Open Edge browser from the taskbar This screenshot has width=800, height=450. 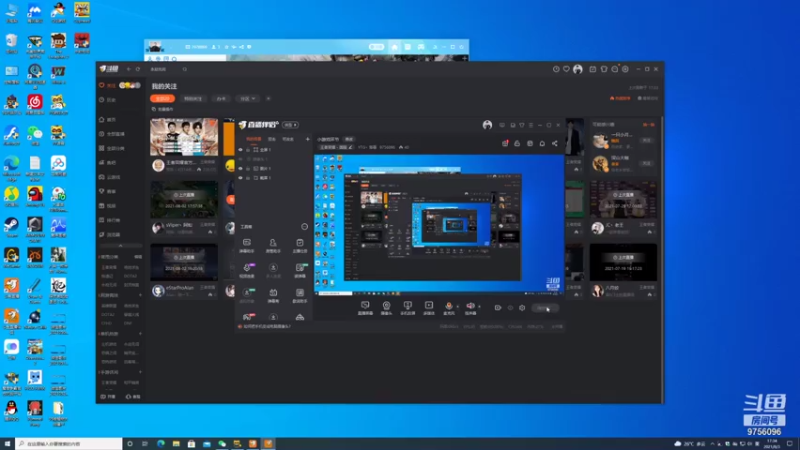pyautogui.click(x=161, y=443)
